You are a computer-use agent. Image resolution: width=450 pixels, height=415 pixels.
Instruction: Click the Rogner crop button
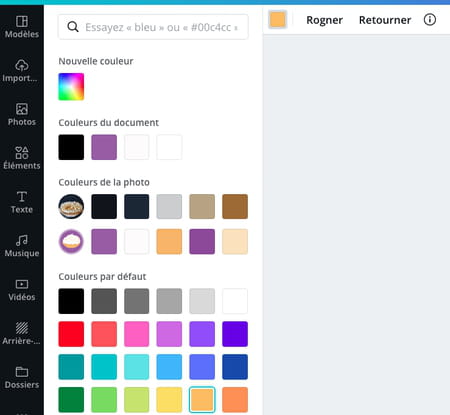(x=324, y=20)
